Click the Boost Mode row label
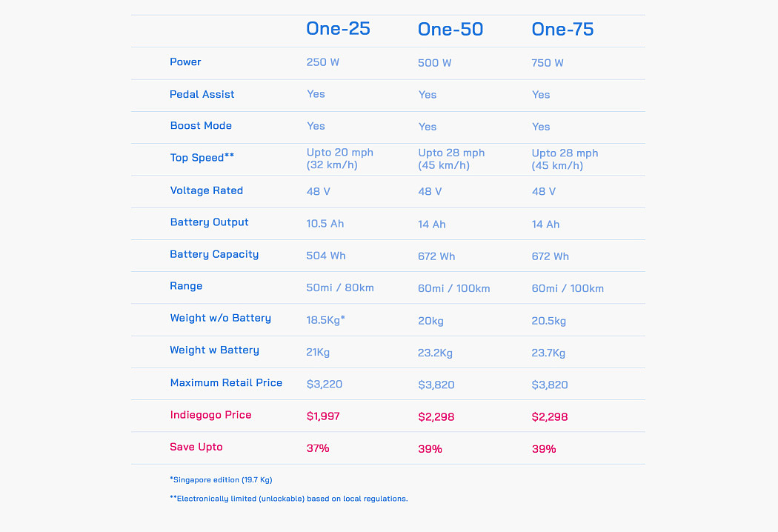This screenshot has width=778, height=532. tap(201, 126)
